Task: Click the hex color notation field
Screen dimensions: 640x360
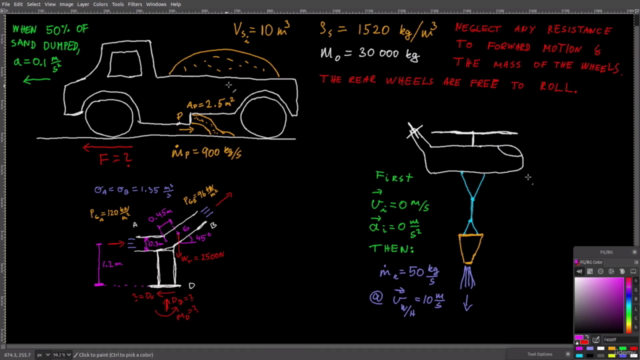Action: (620, 340)
